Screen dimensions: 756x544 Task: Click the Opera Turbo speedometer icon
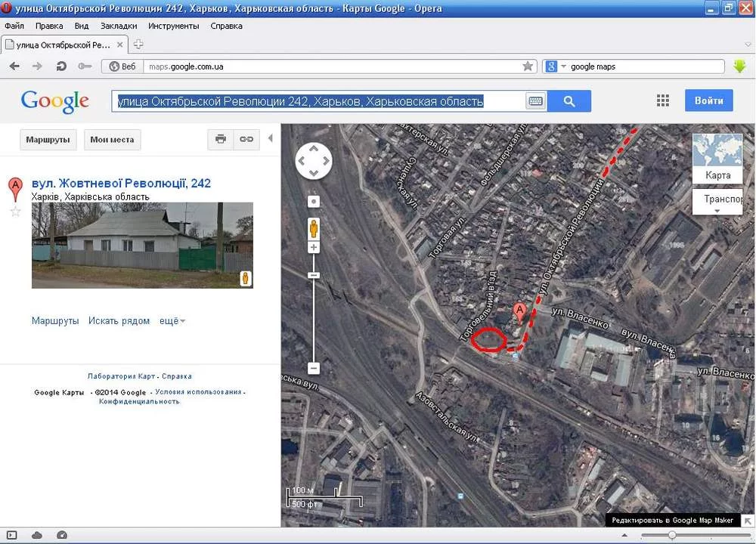coord(62,536)
